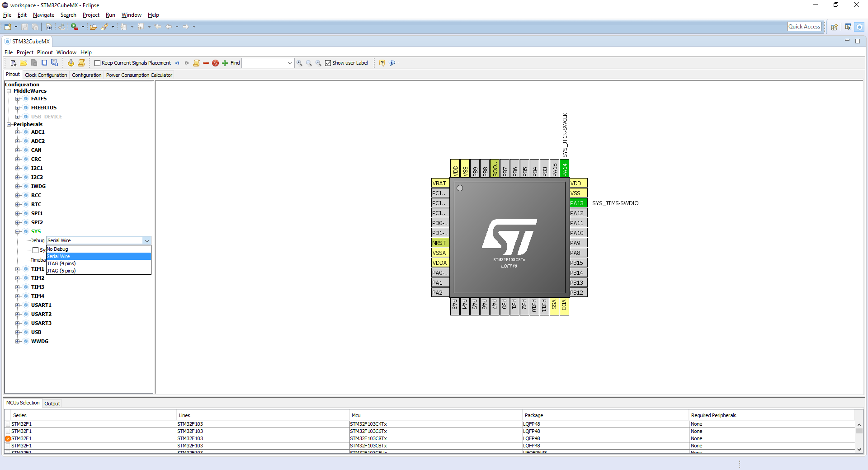Click the Eclipse New wizard icon

(8, 27)
